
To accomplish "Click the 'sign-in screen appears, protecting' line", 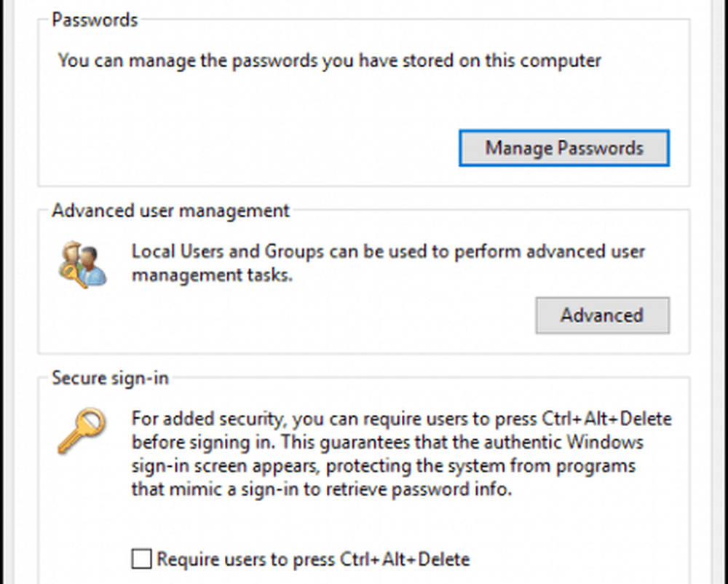I will coord(383,466).
